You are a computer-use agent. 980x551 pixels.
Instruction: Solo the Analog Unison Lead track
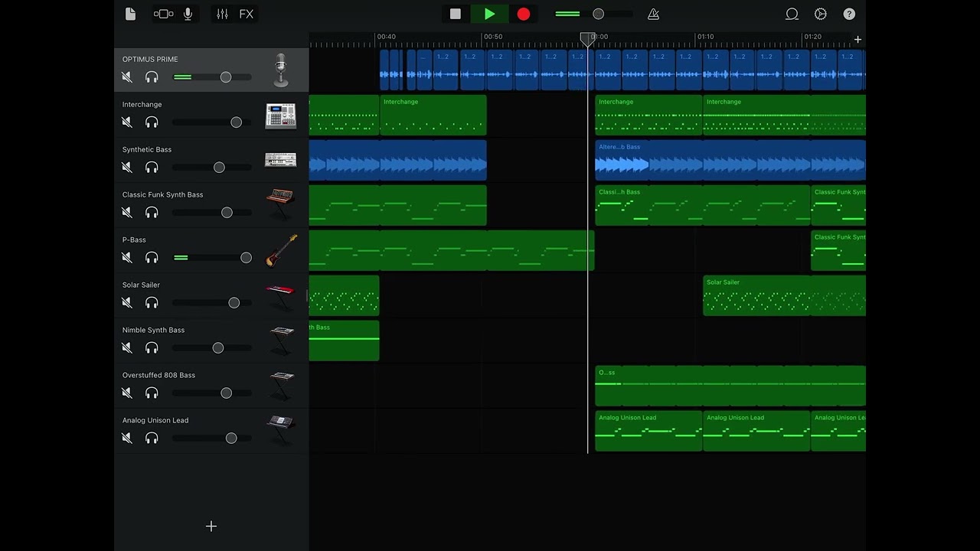[x=152, y=439]
